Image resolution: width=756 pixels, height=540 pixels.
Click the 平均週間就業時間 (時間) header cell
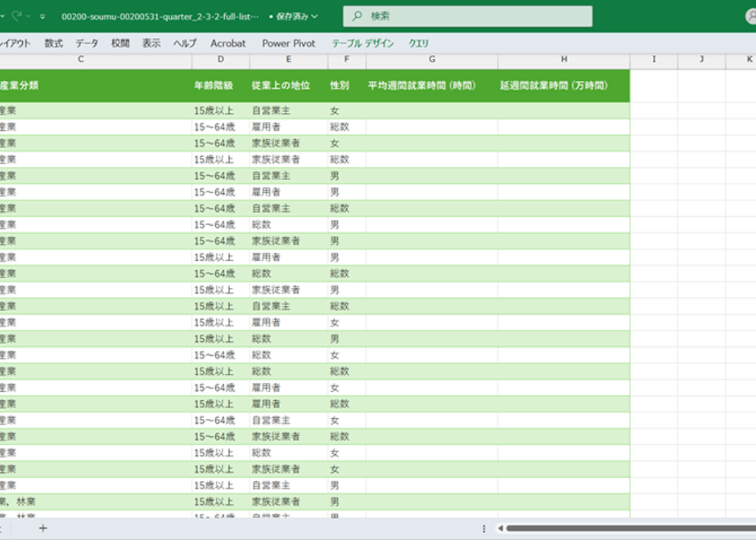tap(432, 86)
